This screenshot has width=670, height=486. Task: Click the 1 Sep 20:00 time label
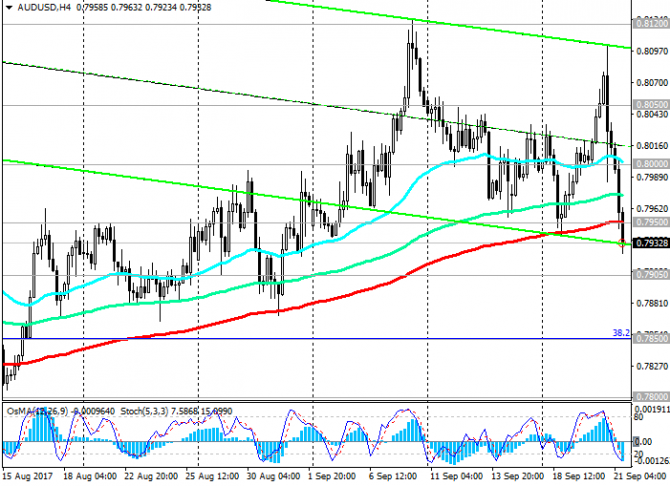pos(332,476)
